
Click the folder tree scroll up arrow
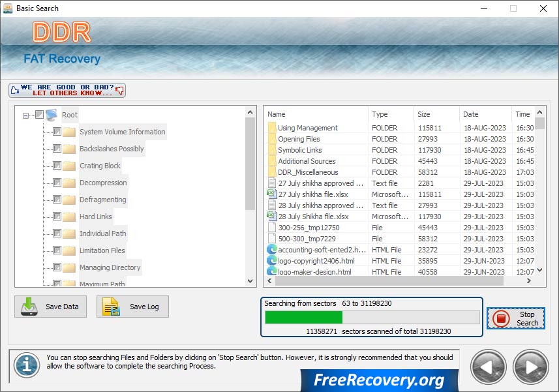pos(250,112)
